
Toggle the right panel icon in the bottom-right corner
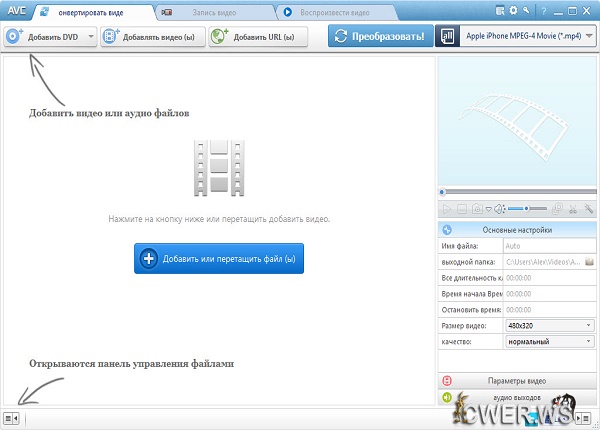click(583, 418)
